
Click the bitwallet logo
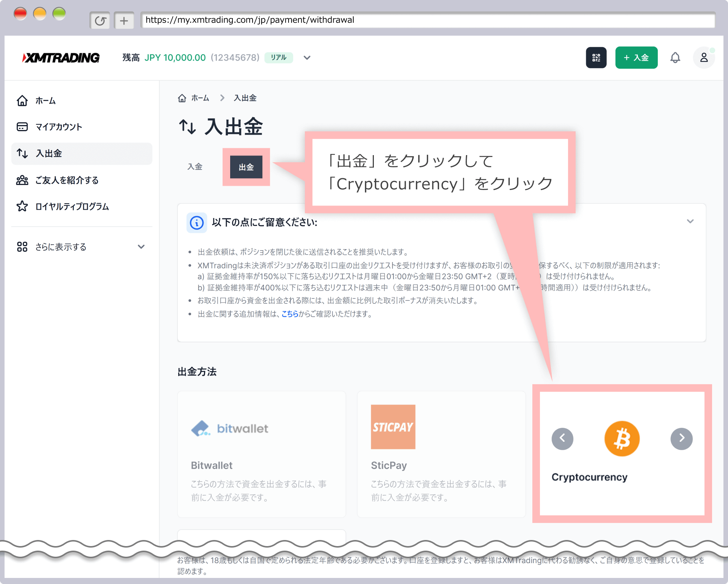click(x=230, y=429)
